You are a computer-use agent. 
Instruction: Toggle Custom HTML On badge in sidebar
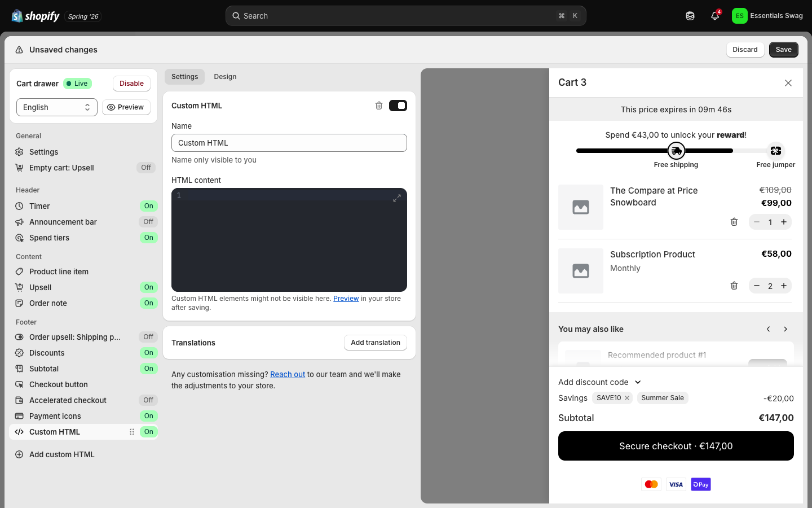[x=148, y=432]
